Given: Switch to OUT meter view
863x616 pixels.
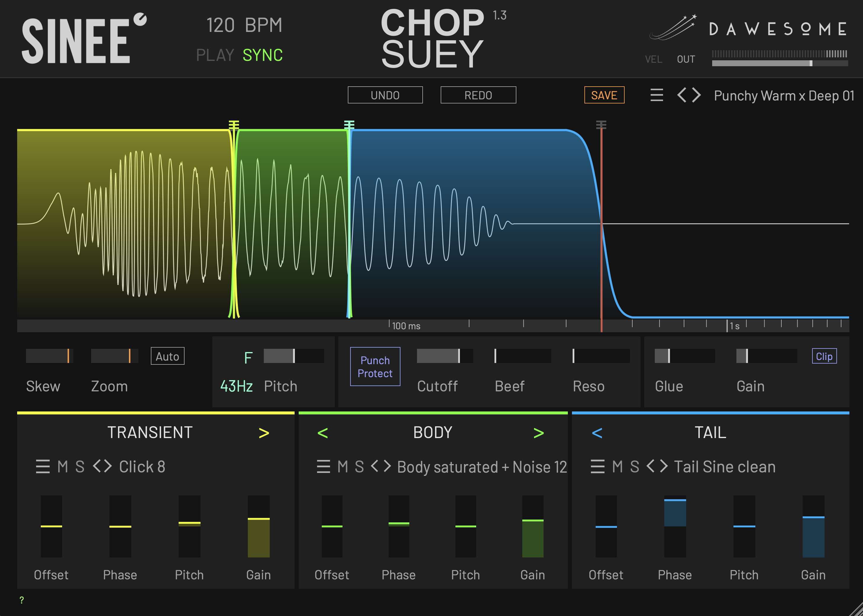Looking at the screenshot, I should [686, 59].
